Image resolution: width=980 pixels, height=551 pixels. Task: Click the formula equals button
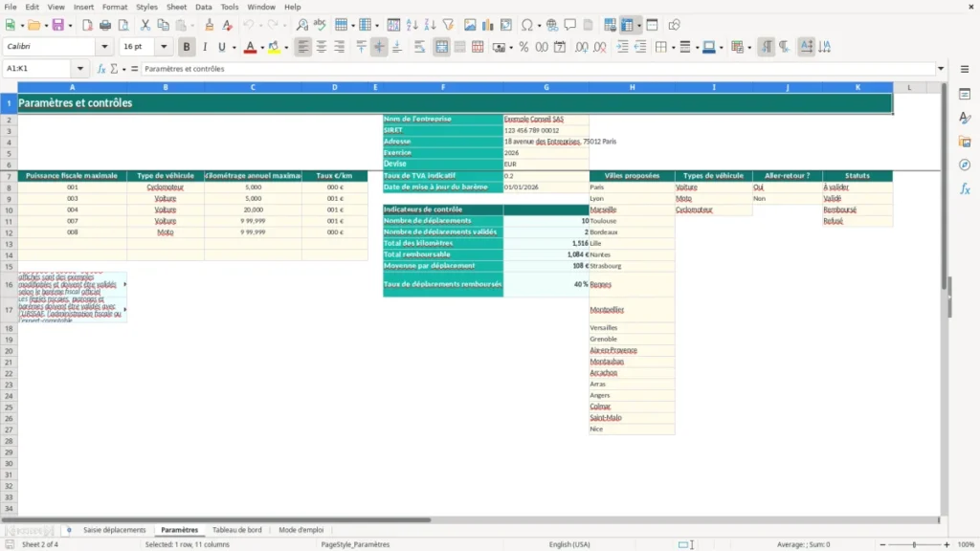[x=134, y=69]
